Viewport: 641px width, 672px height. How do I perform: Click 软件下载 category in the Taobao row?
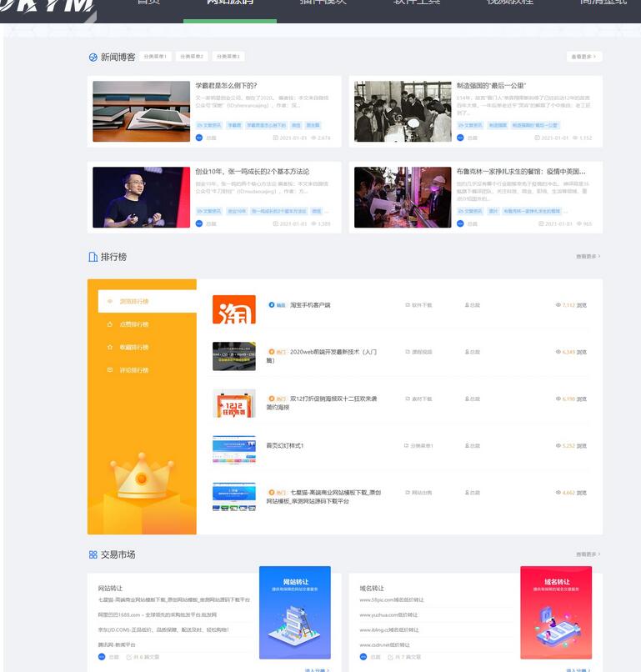[x=418, y=305]
